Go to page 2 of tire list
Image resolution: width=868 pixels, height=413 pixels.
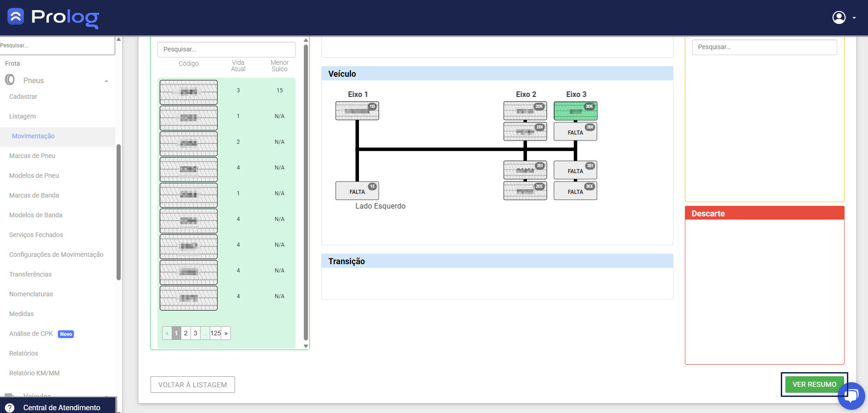[186, 333]
